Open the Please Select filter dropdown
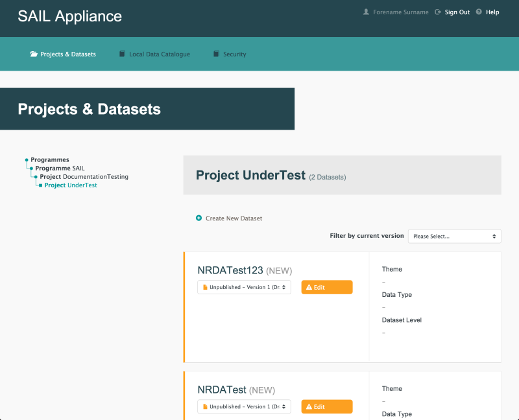Image resolution: width=519 pixels, height=420 pixels. [454, 236]
